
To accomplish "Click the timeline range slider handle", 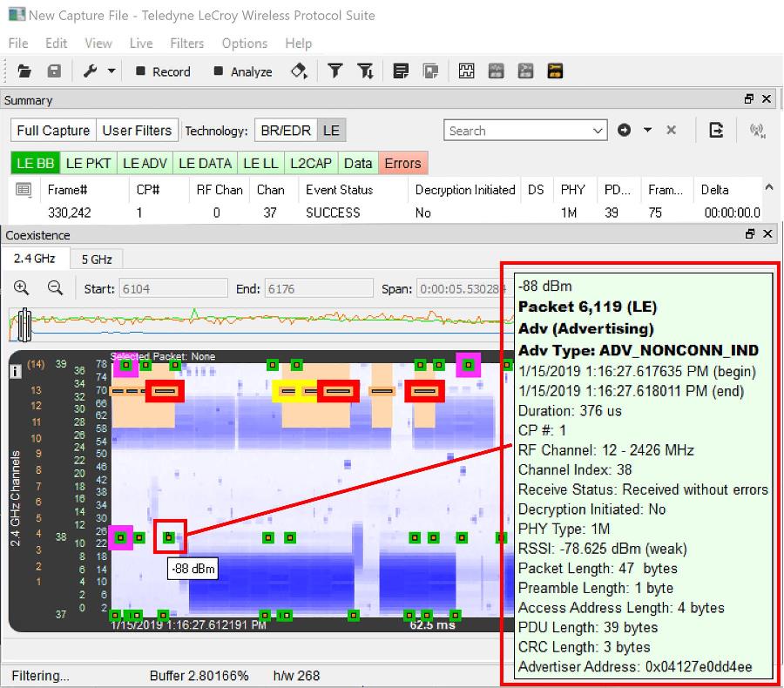I will tap(26, 324).
